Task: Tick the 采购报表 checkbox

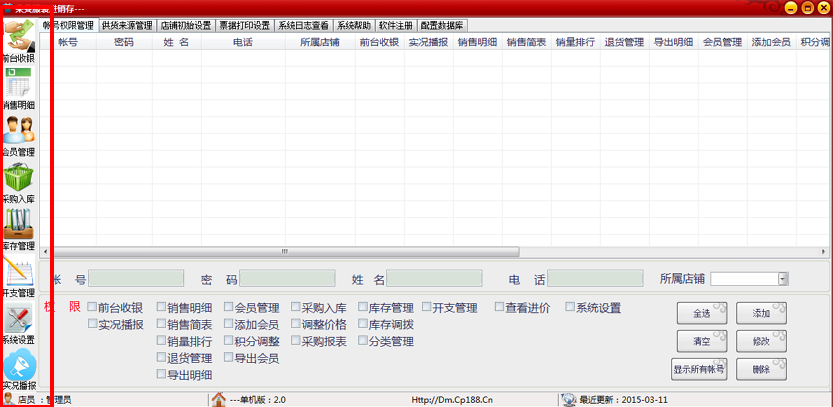Action: click(x=295, y=340)
